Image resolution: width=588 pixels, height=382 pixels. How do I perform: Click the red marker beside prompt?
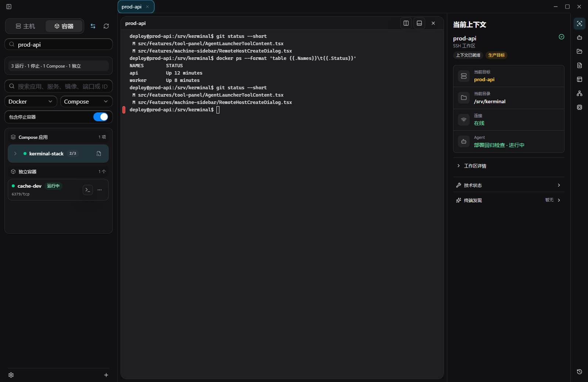point(124,110)
